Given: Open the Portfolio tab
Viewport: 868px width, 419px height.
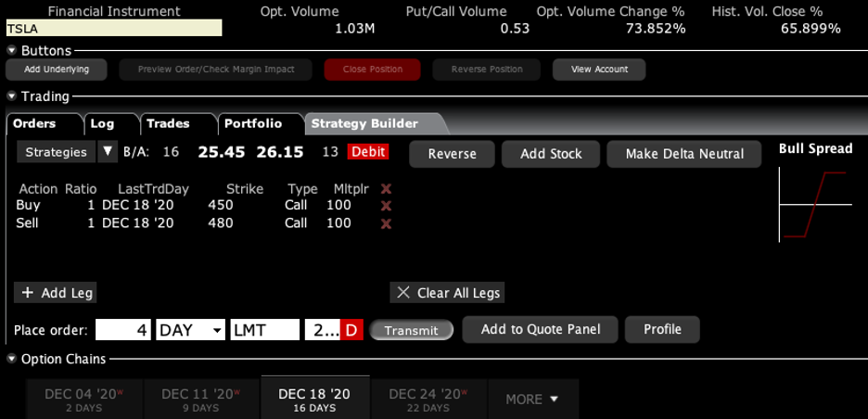Looking at the screenshot, I should [251, 123].
